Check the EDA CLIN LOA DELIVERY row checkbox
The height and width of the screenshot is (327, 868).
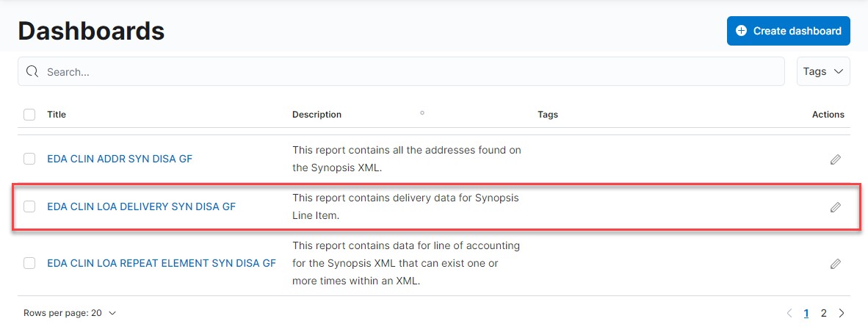[x=29, y=206]
